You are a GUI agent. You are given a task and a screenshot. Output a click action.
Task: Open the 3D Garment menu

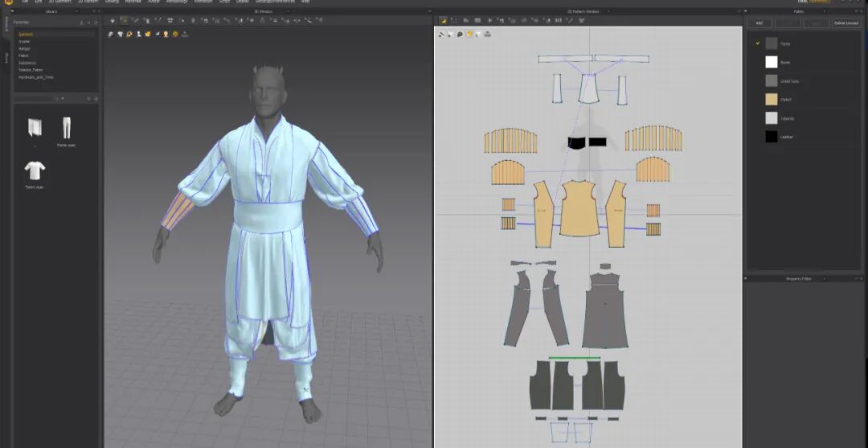pyautogui.click(x=60, y=2)
